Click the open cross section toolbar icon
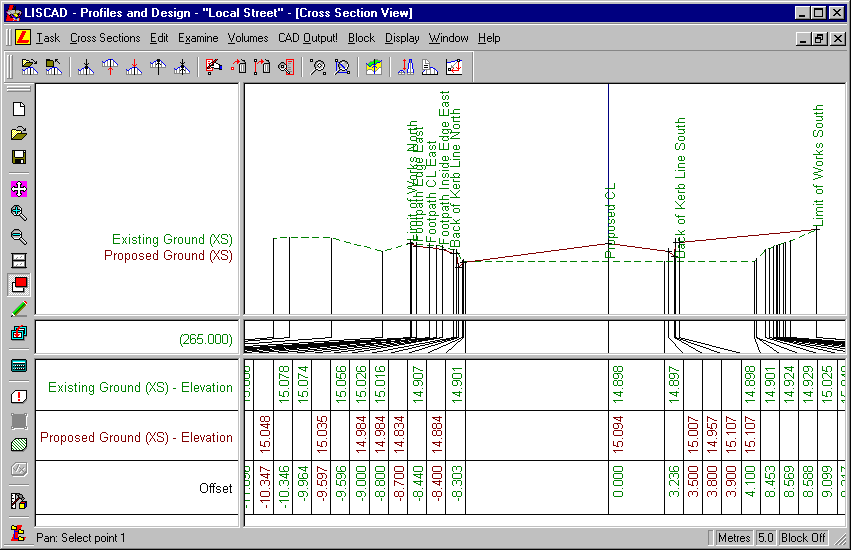Screen dimensions: 851x550 pyautogui.click(x=29, y=67)
